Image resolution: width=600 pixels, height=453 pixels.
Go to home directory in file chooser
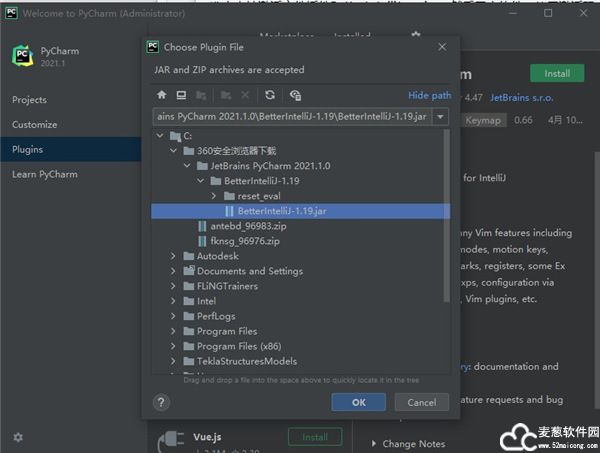161,95
